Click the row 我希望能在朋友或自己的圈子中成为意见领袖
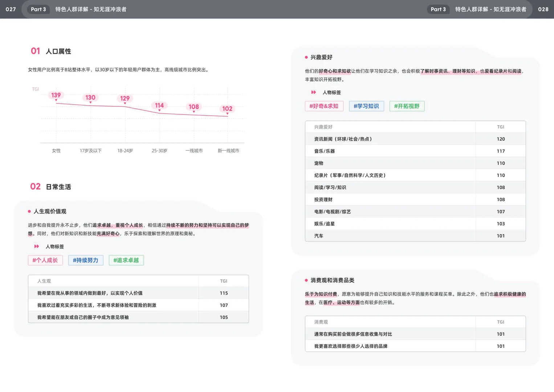Screen dimensions: 554x392 tap(138, 317)
